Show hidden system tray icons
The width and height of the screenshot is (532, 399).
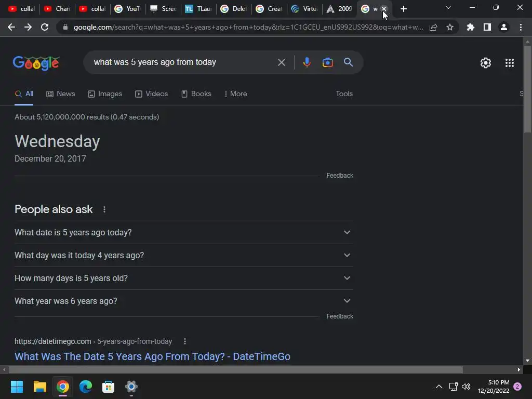[x=438, y=387]
